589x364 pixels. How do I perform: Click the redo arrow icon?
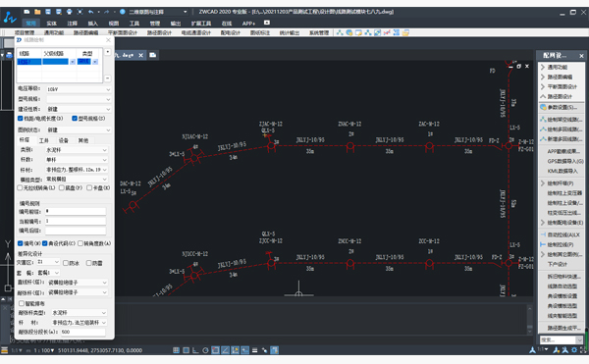(x=107, y=12)
